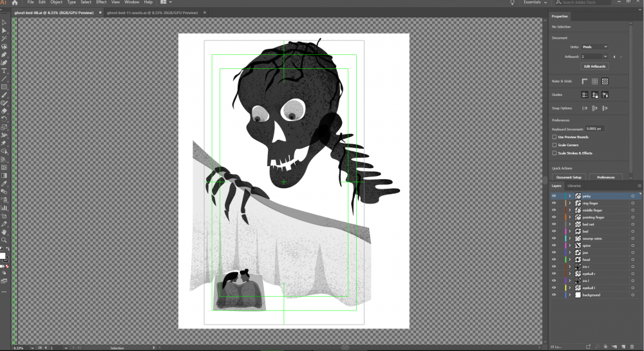Viewport: 644px width, 351px height.
Task: Select the Pen tool
Action: pyautogui.click(x=4, y=55)
